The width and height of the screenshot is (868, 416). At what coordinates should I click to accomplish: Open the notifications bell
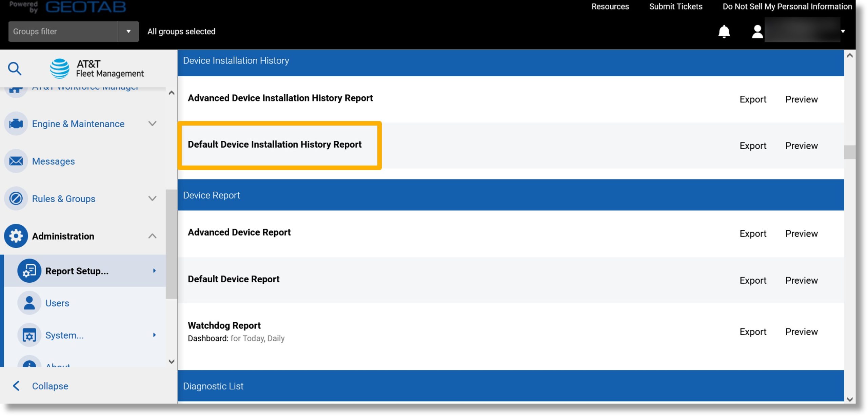(724, 32)
